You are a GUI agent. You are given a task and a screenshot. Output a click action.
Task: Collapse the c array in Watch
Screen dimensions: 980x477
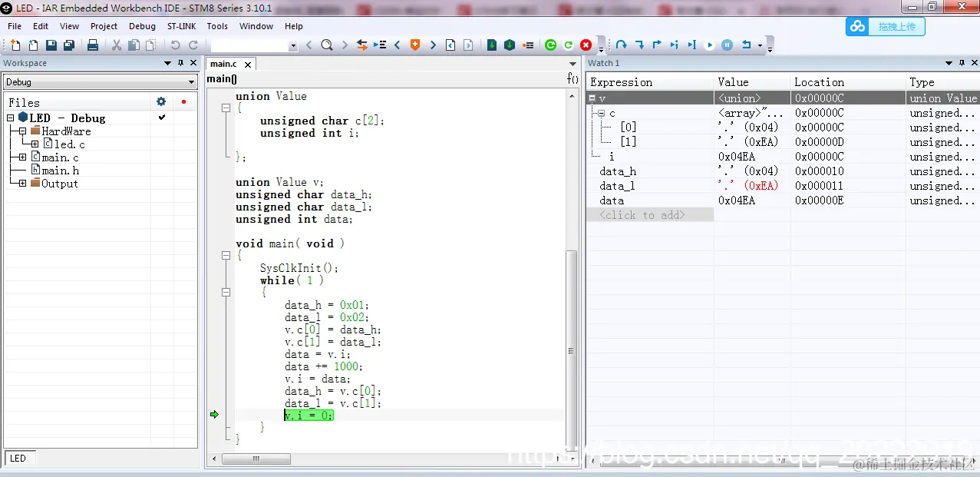[x=602, y=113]
